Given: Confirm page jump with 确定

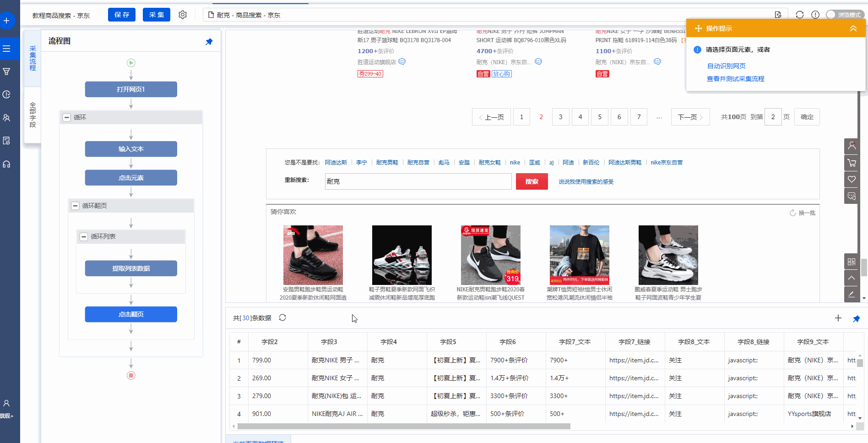Looking at the screenshot, I should pyautogui.click(x=807, y=117).
